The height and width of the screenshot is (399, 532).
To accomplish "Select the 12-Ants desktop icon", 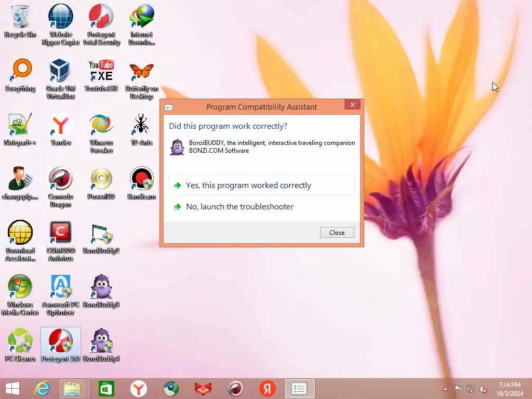I will click(141, 129).
